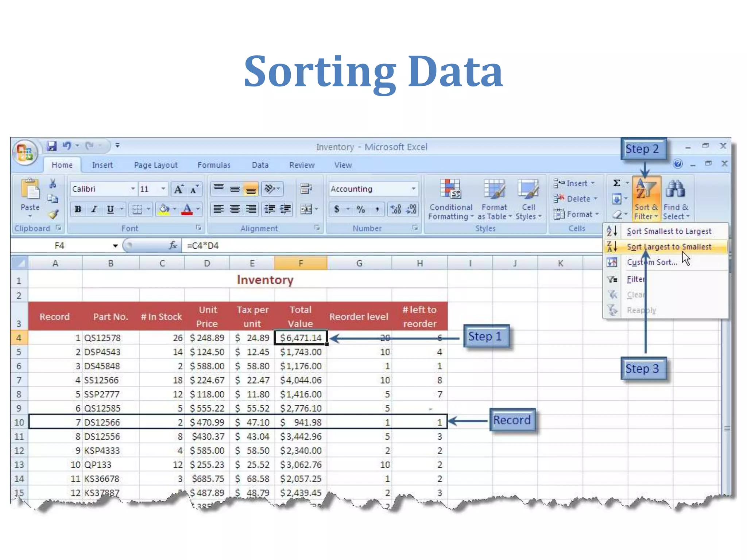The image size is (747, 560).
Task: Click the Save floppy disk icon
Action: coord(51,146)
